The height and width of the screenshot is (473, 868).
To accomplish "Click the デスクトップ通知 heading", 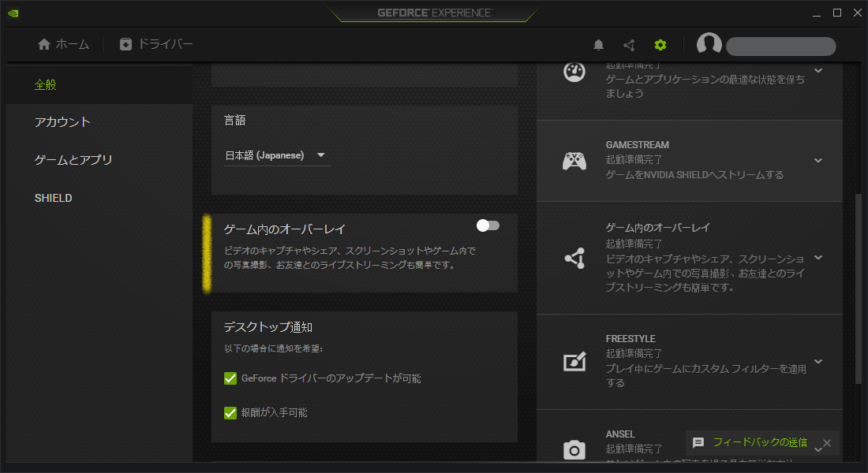I will click(268, 327).
